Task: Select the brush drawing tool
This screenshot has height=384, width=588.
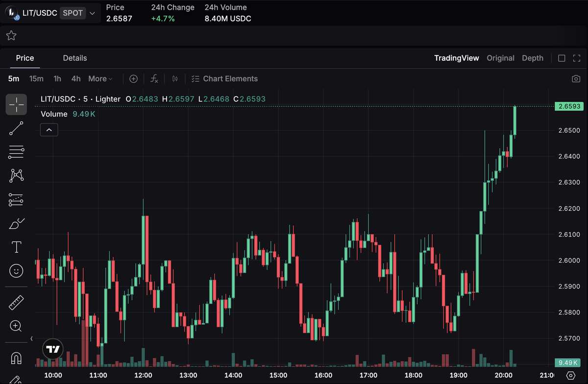Action: pos(16,223)
